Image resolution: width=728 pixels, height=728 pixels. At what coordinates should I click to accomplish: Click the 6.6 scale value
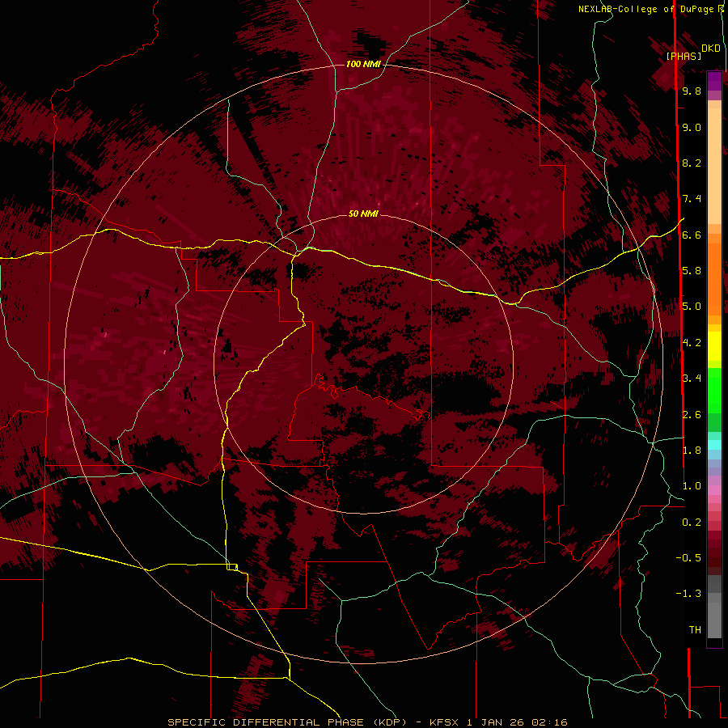tap(692, 235)
